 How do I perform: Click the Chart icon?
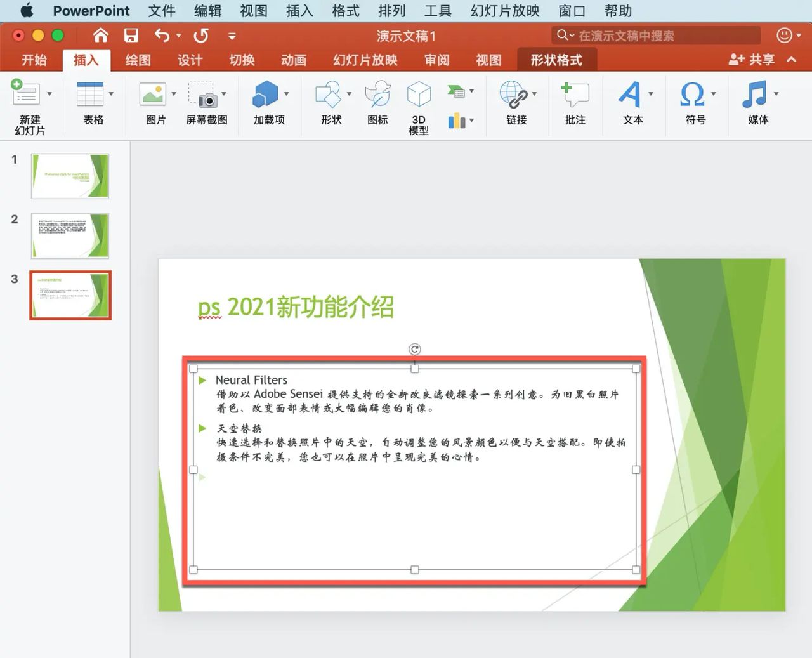click(x=457, y=121)
